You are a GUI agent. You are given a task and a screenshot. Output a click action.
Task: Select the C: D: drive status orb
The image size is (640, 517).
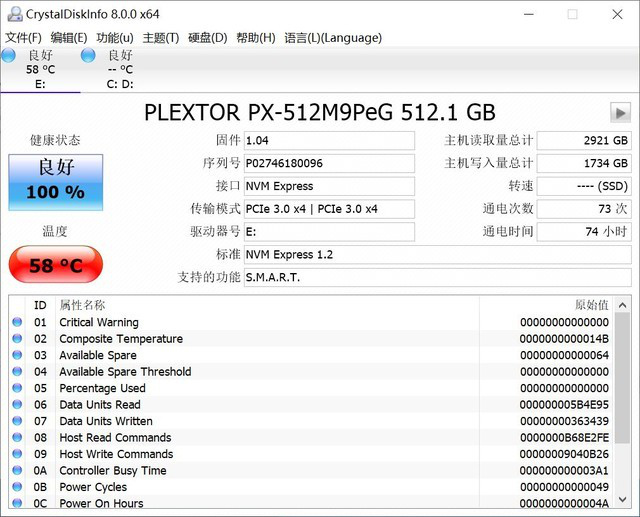88,56
